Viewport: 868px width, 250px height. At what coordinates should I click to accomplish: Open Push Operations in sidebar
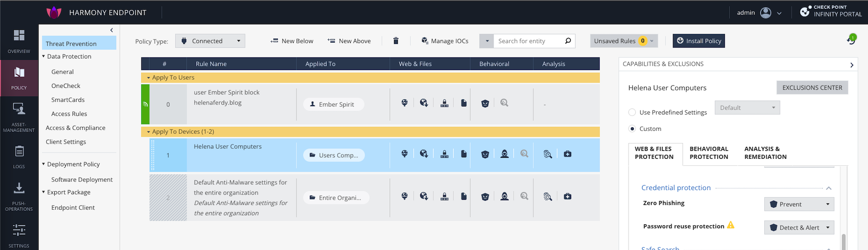click(x=19, y=196)
